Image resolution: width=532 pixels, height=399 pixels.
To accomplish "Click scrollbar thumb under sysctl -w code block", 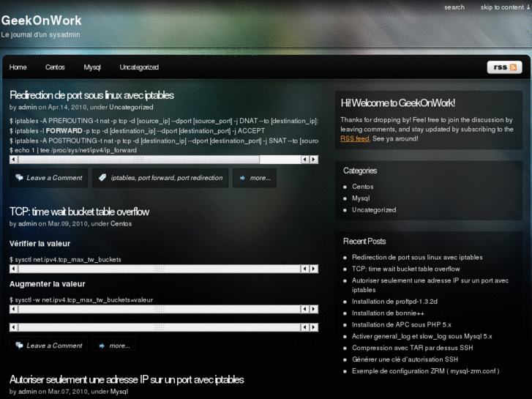I will [160, 309].
